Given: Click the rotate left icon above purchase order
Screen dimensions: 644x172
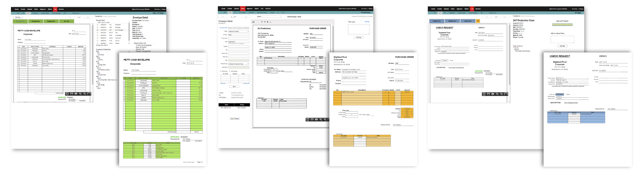Looking at the screenshot, I should click(x=262, y=22).
